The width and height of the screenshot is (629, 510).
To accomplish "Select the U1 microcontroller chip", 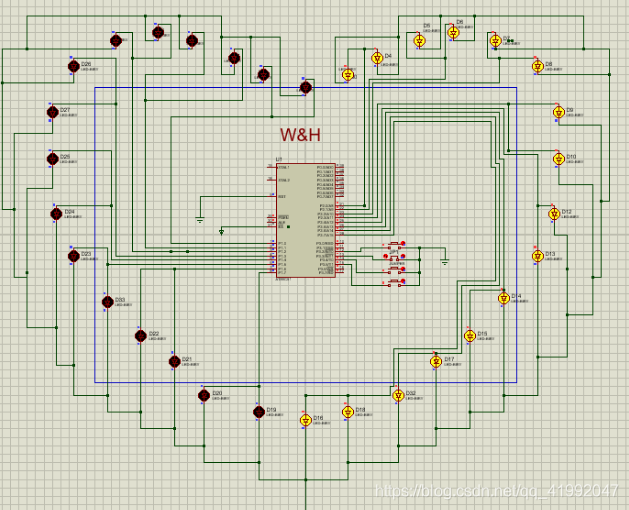I will pos(306,220).
